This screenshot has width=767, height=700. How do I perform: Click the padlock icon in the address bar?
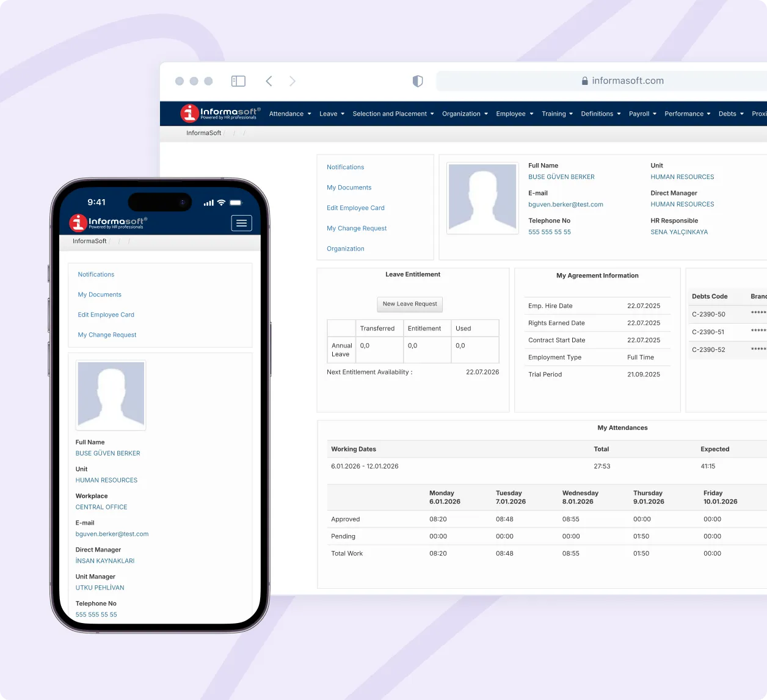click(584, 81)
